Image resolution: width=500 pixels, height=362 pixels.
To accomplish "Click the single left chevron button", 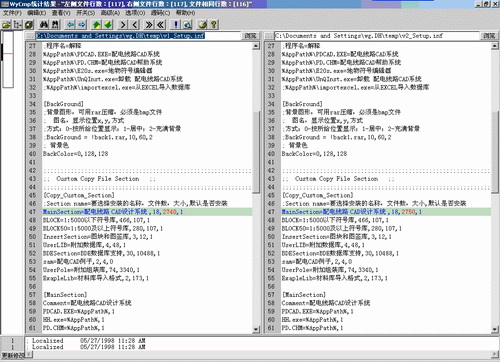I will (x=134, y=25).
